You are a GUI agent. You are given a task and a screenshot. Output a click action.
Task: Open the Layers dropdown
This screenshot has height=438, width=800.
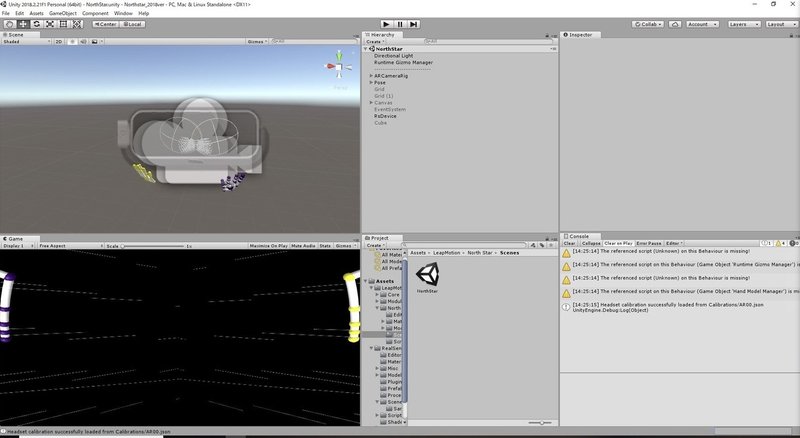tap(743, 24)
